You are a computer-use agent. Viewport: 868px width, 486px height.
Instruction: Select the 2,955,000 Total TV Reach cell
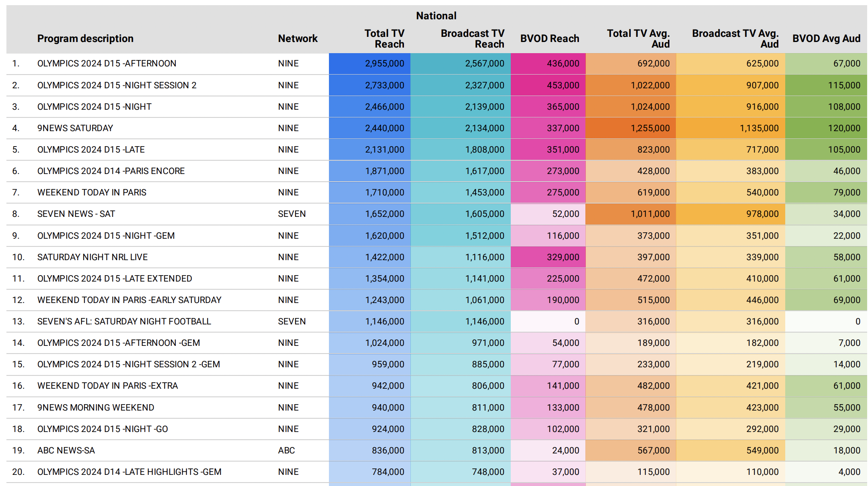click(x=370, y=64)
